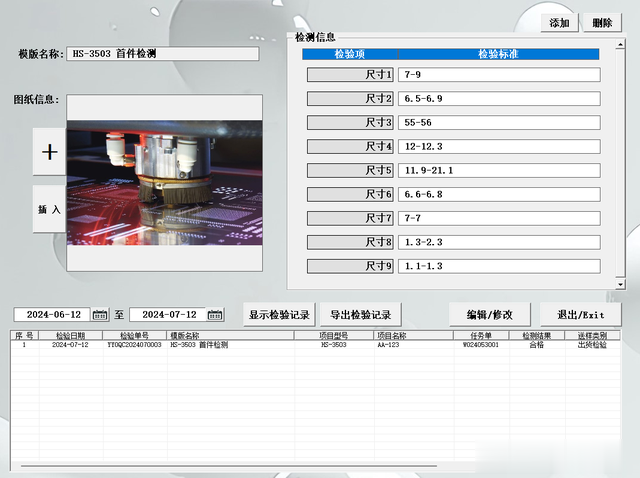Viewport: 640px width, 478px height.
Task: Select the 尺寸2 inspection item label
Action: click(350, 98)
